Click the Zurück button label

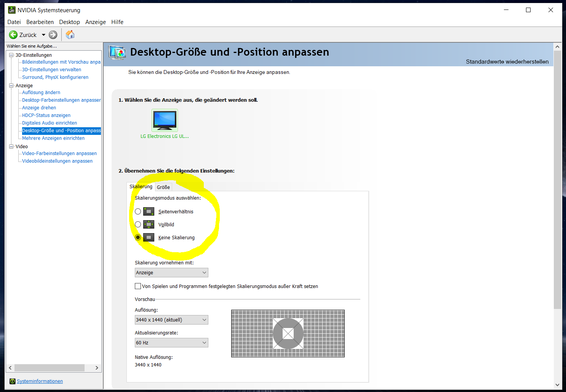point(28,35)
